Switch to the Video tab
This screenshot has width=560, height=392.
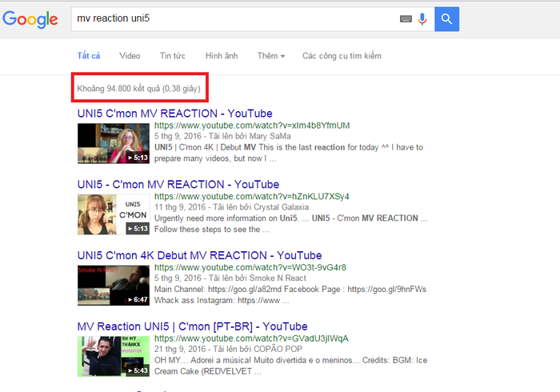click(x=130, y=56)
